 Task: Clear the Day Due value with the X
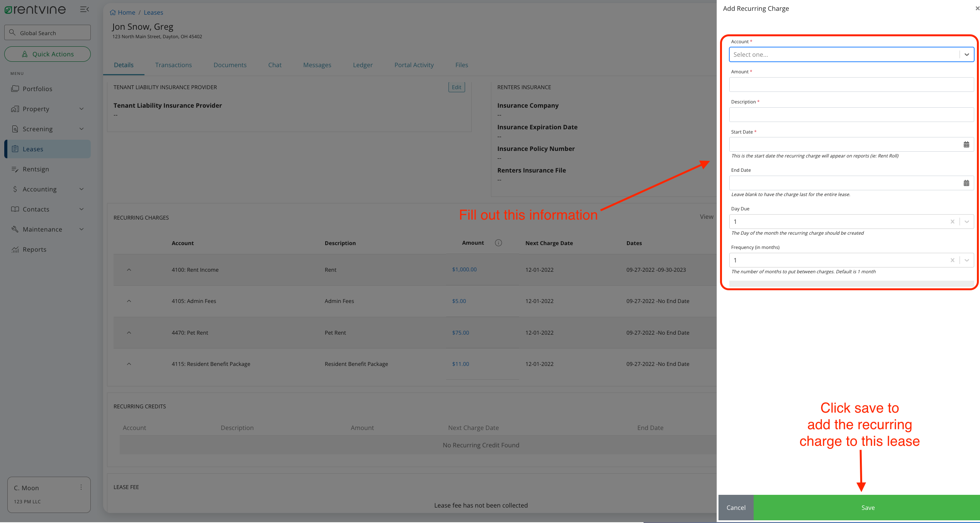click(x=953, y=222)
